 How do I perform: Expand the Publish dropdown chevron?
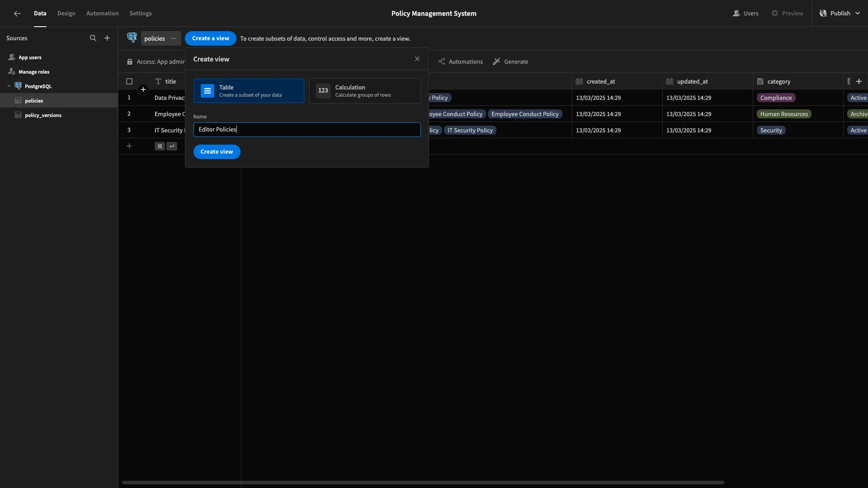tap(858, 14)
